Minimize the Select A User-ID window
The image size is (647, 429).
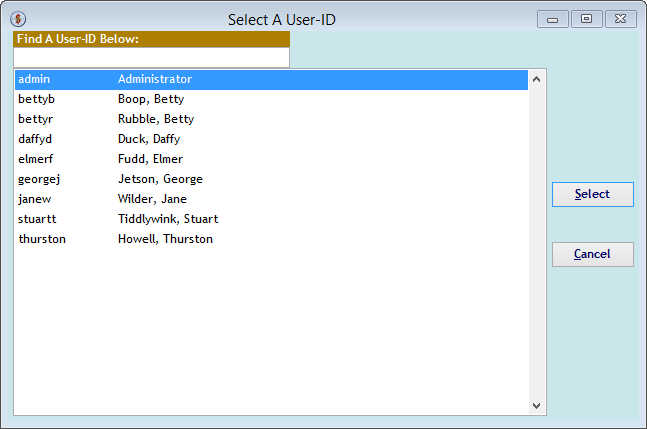[x=553, y=19]
